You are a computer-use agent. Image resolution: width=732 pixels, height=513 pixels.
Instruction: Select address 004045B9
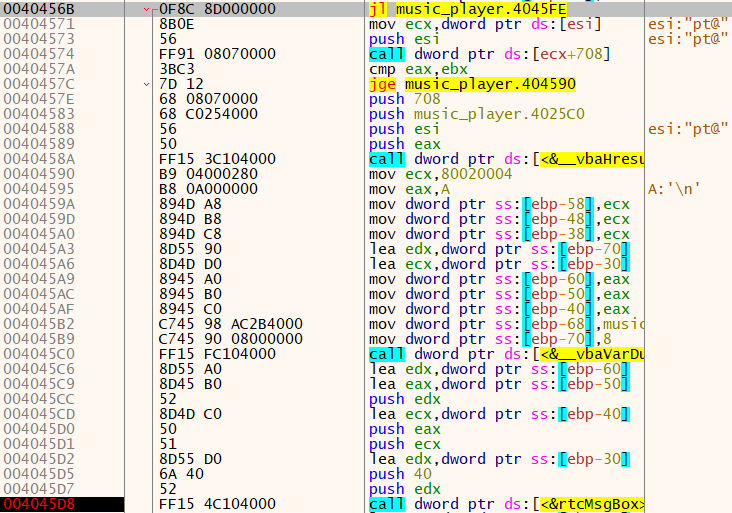39,339
